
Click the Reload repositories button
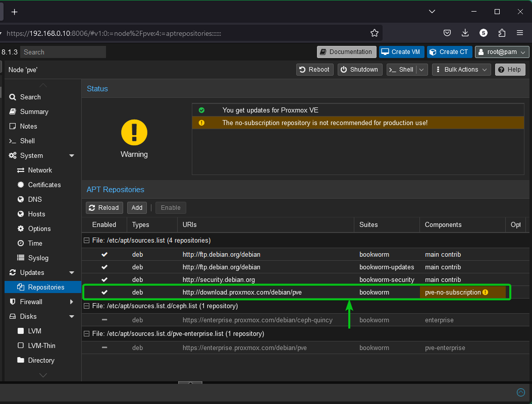coord(104,208)
